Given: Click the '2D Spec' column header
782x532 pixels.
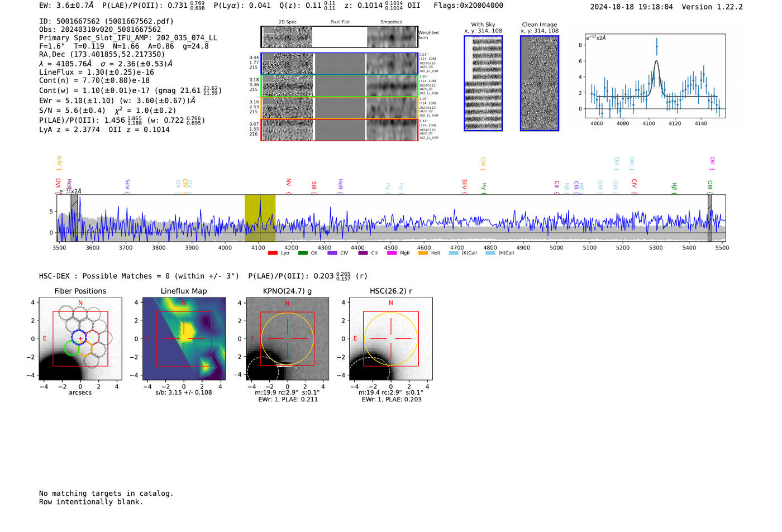Looking at the screenshot, I should tap(288, 22).
